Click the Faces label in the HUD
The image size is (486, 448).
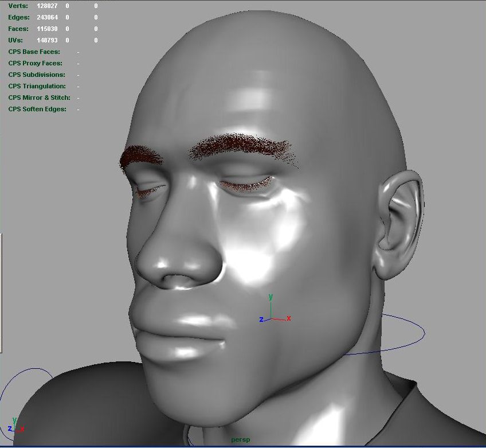coord(18,29)
